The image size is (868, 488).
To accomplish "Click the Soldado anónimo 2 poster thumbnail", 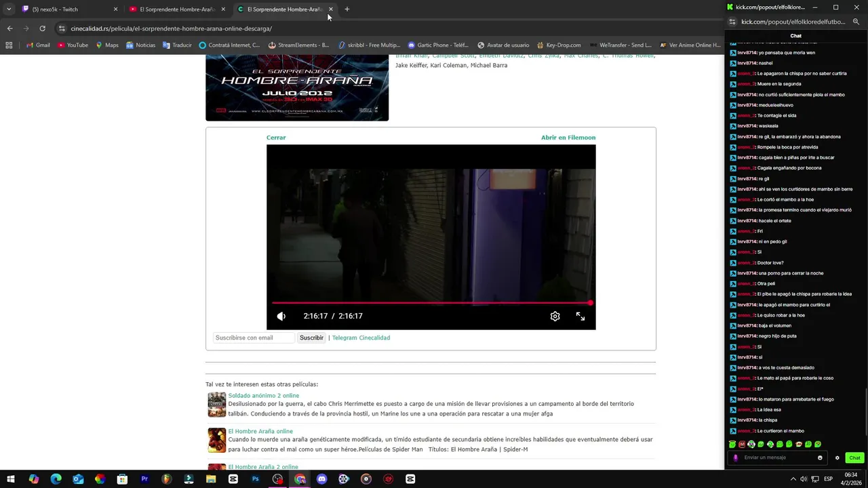I will click(217, 405).
